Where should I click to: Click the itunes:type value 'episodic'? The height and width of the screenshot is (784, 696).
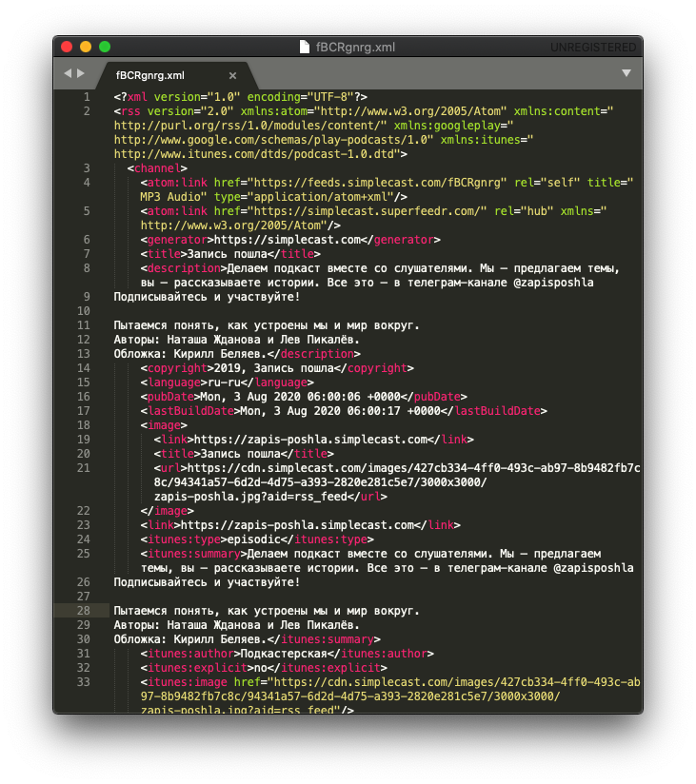pos(253,539)
